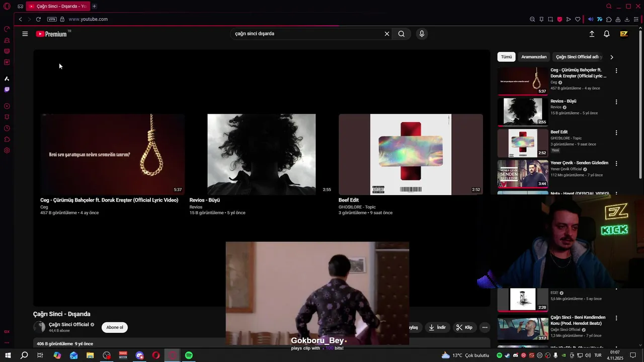Click the 'Abone ol' subscribe button
The height and width of the screenshot is (362, 644).
[x=115, y=327]
